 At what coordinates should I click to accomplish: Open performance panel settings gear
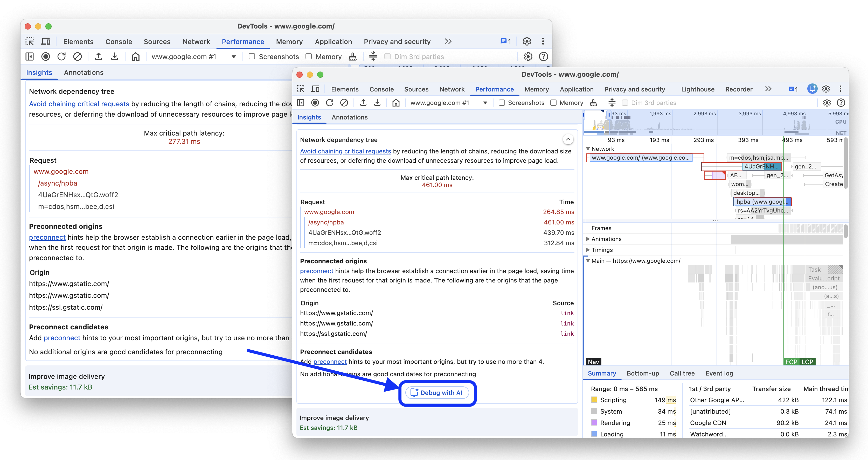827,103
